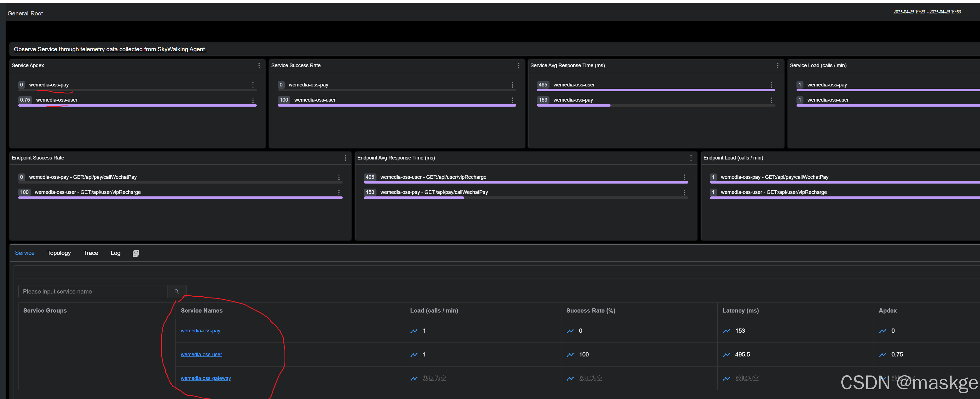Click trend icon in wemedia-oss-pay Apdex cell

883,331
